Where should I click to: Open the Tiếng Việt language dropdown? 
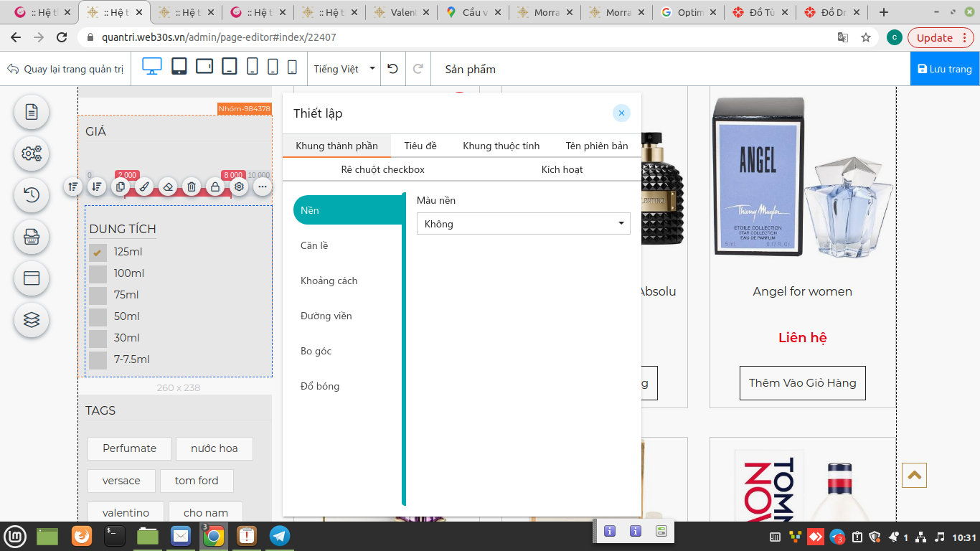click(344, 69)
